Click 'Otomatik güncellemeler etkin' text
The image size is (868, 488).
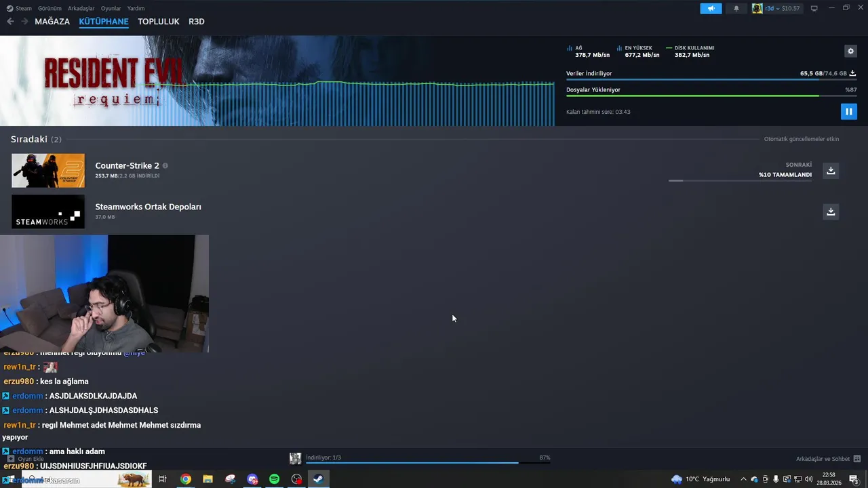[x=802, y=139]
